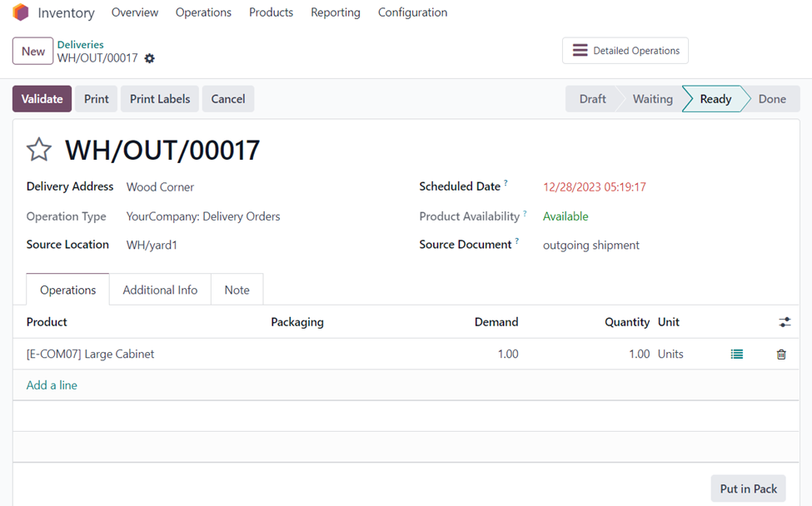Set status to Done in status bar
Image resolution: width=812 pixels, height=506 pixels.
tap(771, 99)
